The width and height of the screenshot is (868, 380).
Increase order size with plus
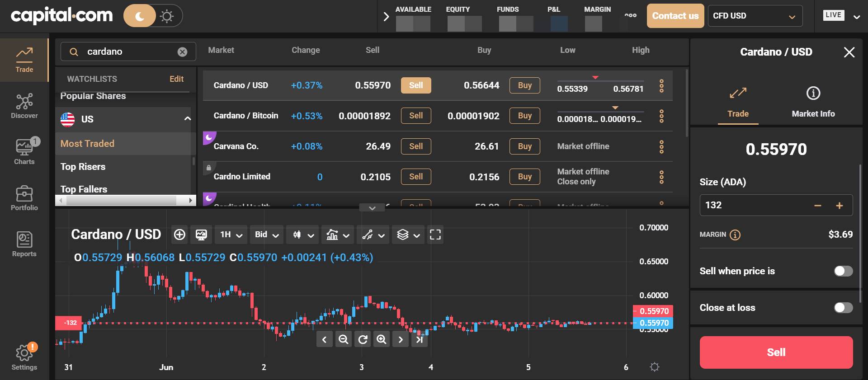click(x=840, y=206)
